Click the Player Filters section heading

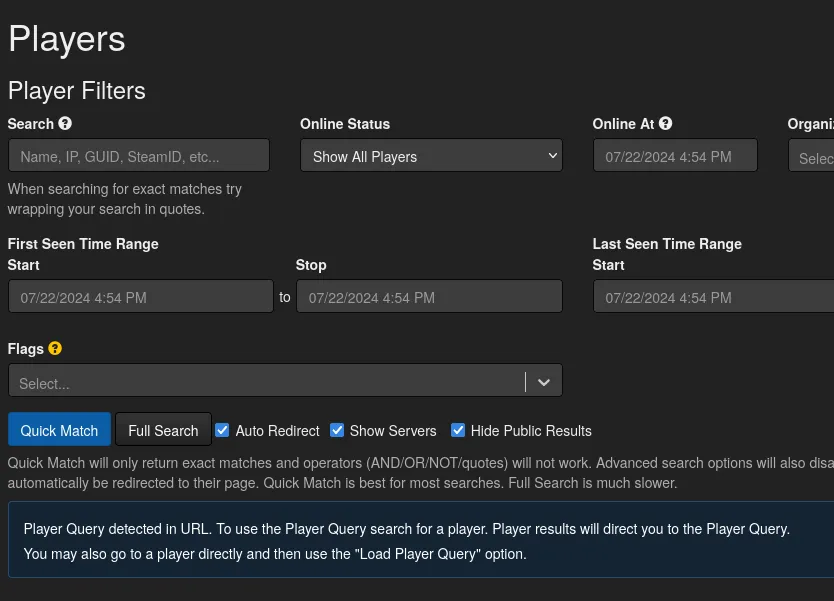77,91
